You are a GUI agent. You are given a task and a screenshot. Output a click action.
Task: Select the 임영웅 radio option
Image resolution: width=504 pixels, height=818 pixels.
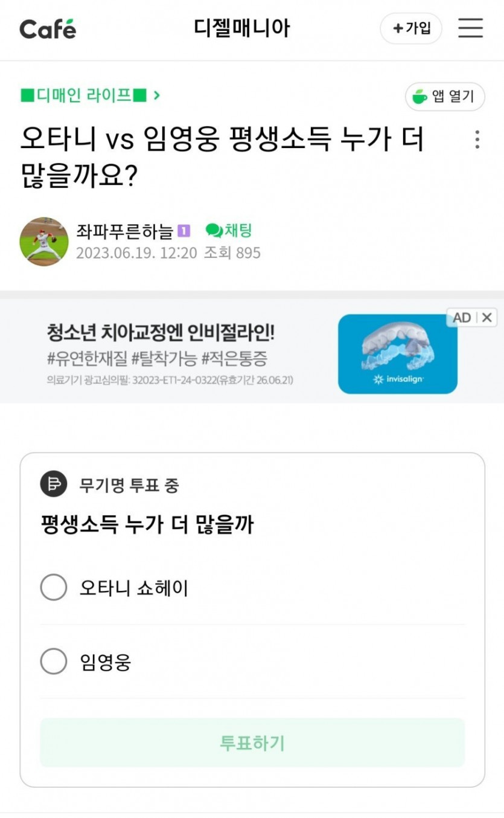point(54,662)
